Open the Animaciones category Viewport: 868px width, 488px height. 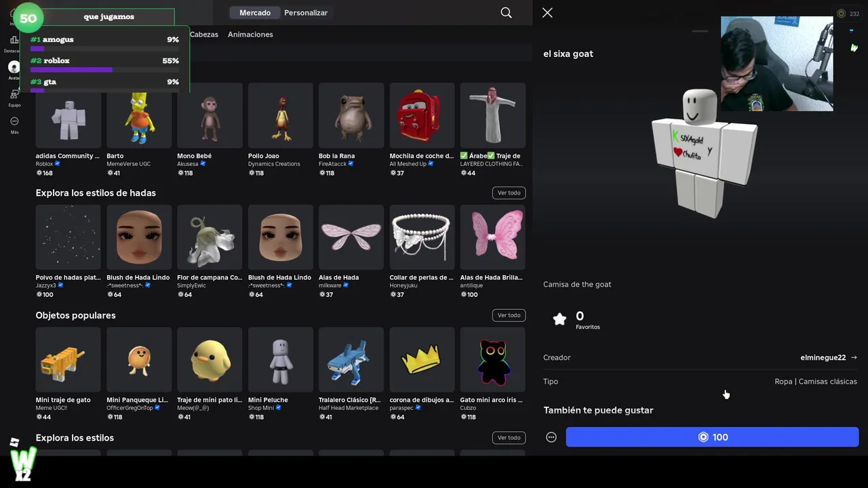(x=250, y=35)
